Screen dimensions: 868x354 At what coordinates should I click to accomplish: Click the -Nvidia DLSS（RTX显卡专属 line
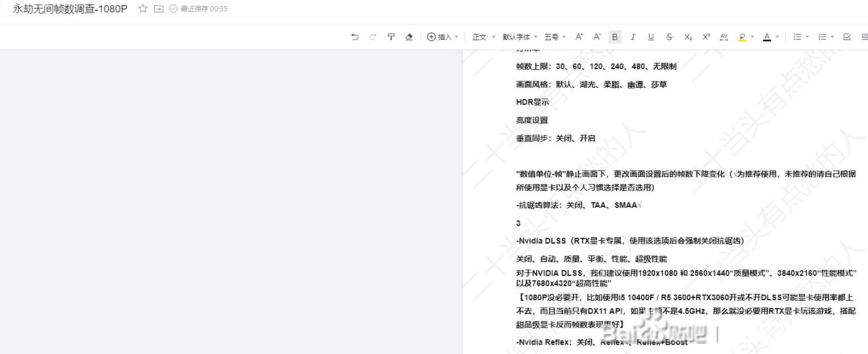(x=630, y=241)
